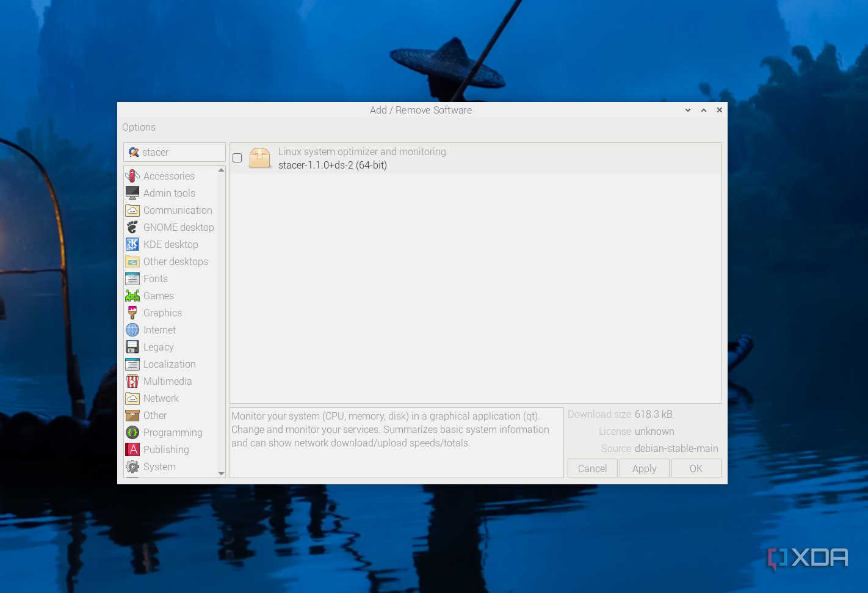Screen dimensions: 868x593
Task: Click the package description text box
Action: coord(397,443)
